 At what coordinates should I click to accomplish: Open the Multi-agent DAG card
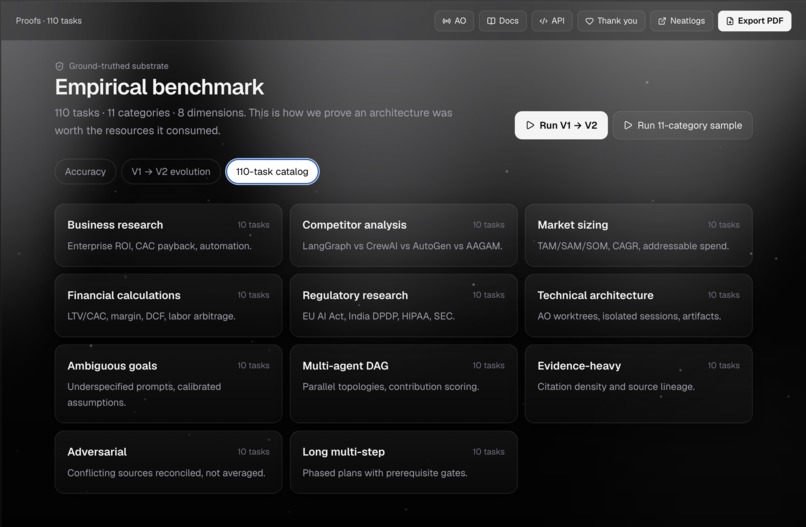tap(404, 384)
